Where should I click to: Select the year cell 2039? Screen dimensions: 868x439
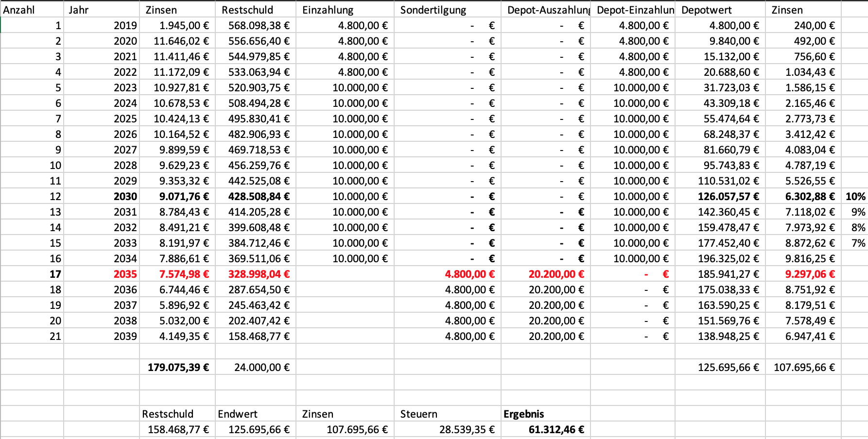102,336
